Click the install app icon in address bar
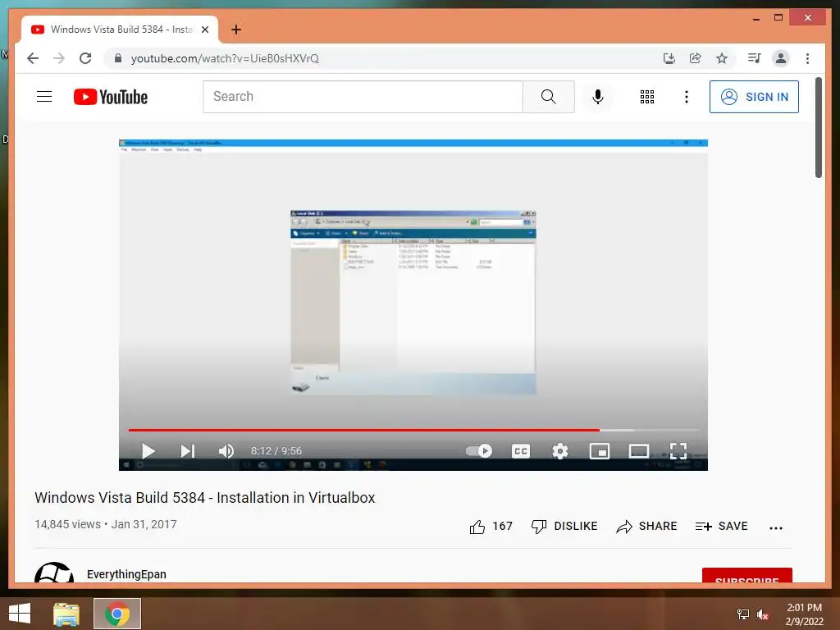 pyautogui.click(x=669, y=58)
